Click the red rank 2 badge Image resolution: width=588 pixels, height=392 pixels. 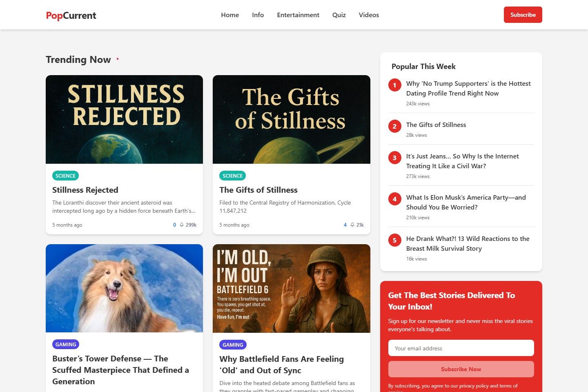394,127
